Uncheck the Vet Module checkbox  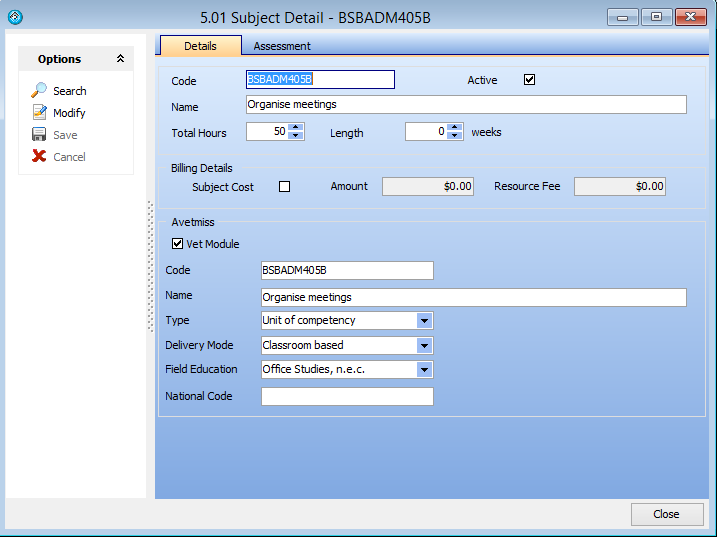(178, 244)
